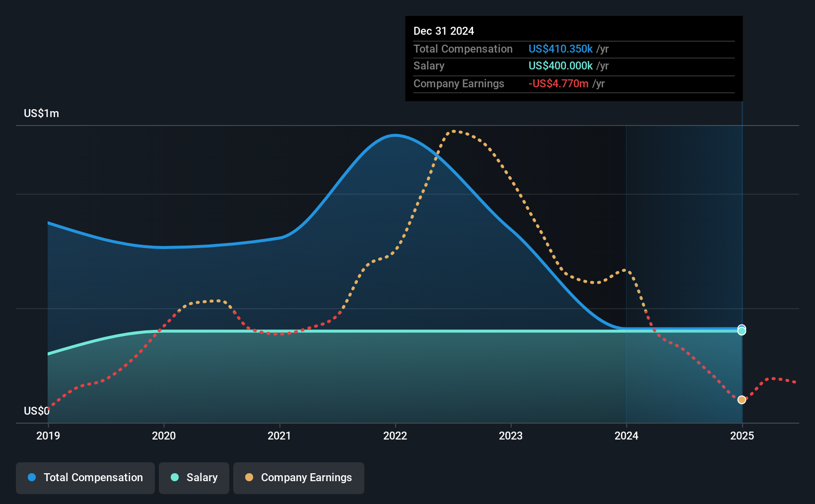Click the blue Total Compensation legend dot
The image size is (815, 504).
pyautogui.click(x=32, y=477)
